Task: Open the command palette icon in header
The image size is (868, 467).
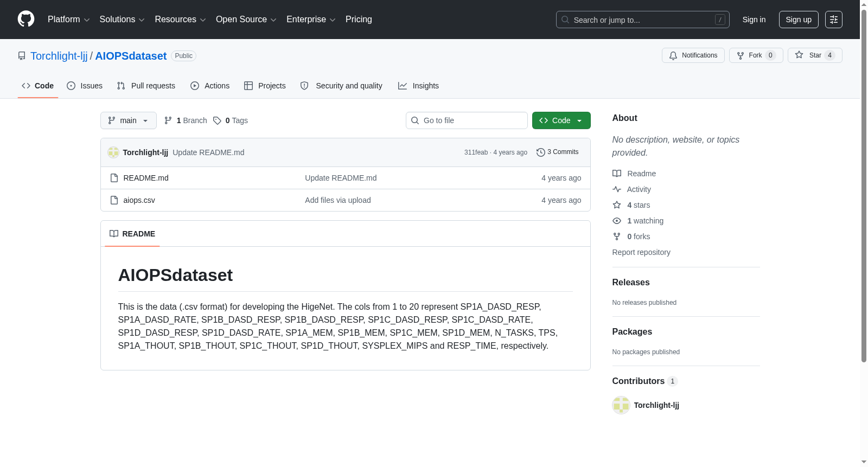Action: 833,20
